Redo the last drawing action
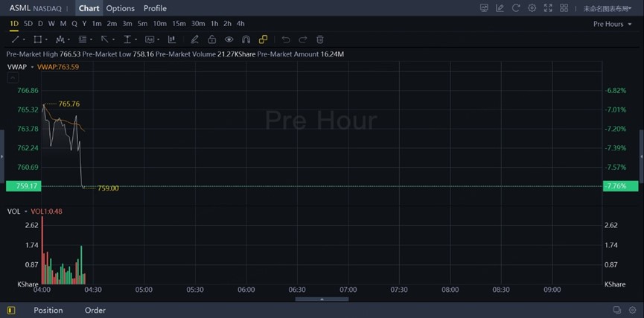The width and height of the screenshot is (644, 318). click(303, 39)
